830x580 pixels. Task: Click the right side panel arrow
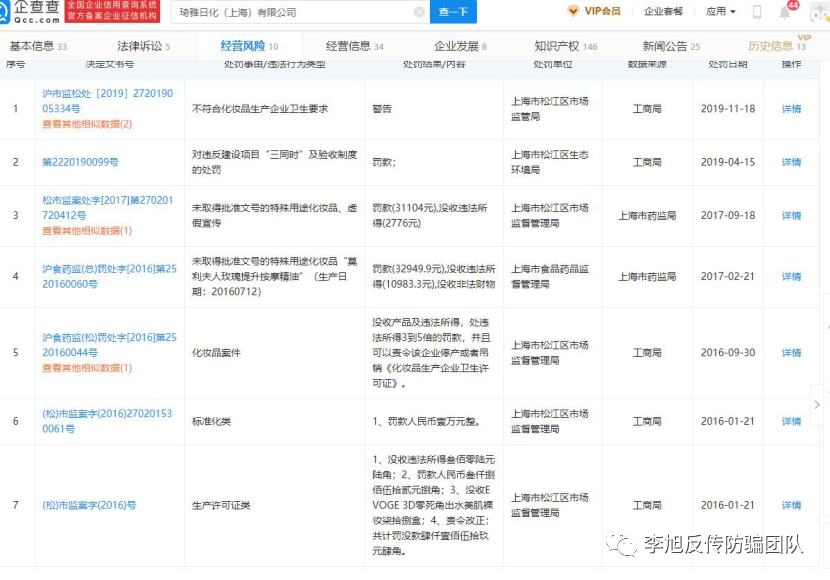(817, 405)
